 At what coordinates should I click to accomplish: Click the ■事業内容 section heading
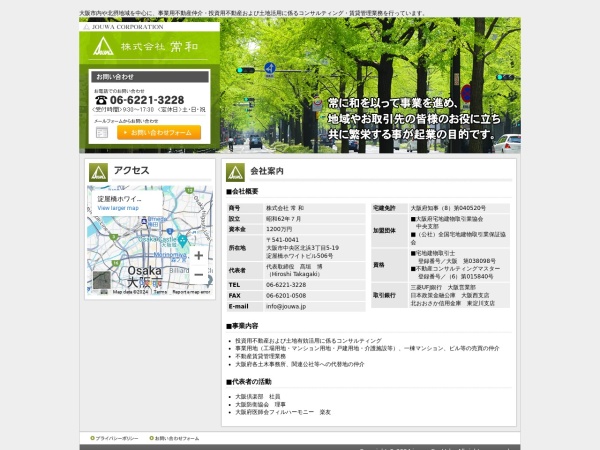click(242, 326)
